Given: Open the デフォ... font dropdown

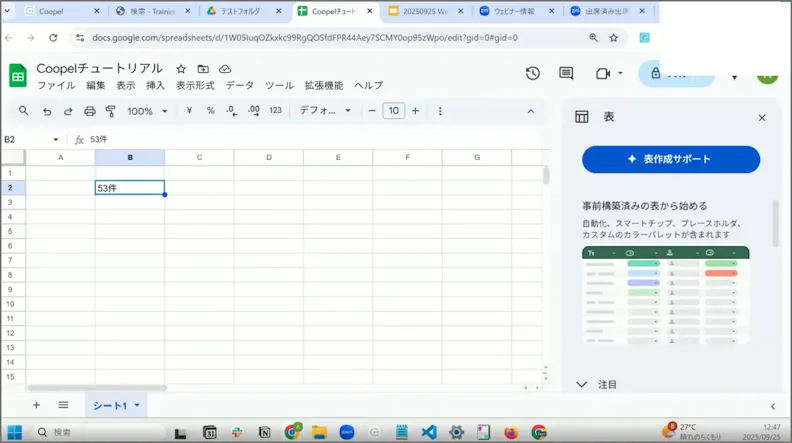Looking at the screenshot, I should [325, 111].
